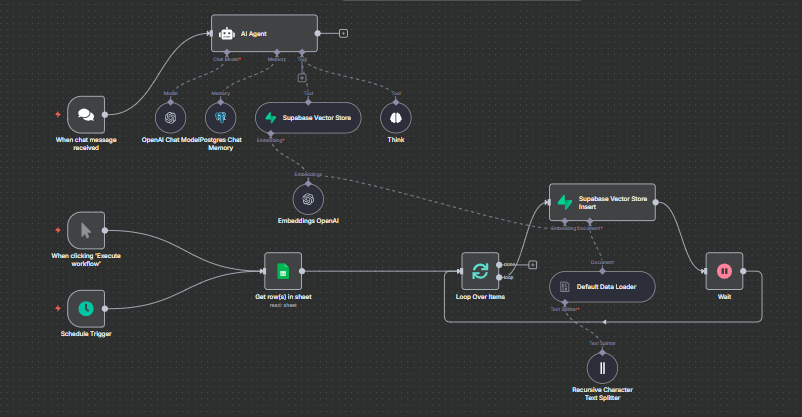Click plus on Loop Over Items done output
Screen dimensions: 802x417
[x=532, y=265]
